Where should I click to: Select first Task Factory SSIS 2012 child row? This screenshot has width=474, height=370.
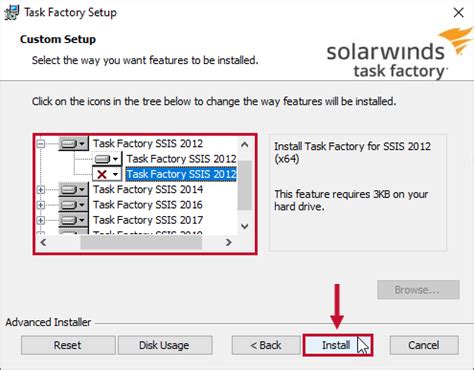tap(181, 159)
